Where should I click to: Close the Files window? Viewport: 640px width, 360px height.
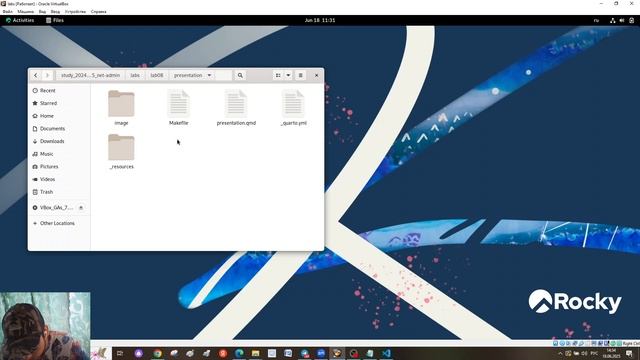(316, 76)
